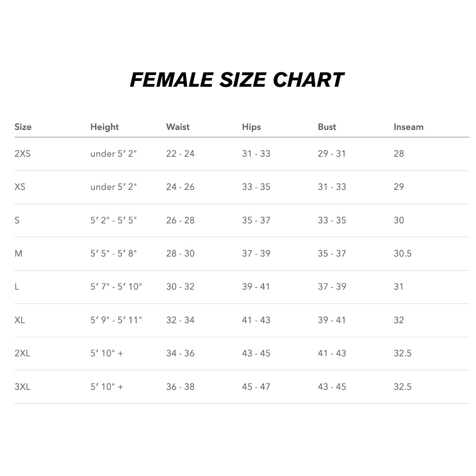Click the Size column header
Screen dimensions: 476x476
(x=23, y=127)
